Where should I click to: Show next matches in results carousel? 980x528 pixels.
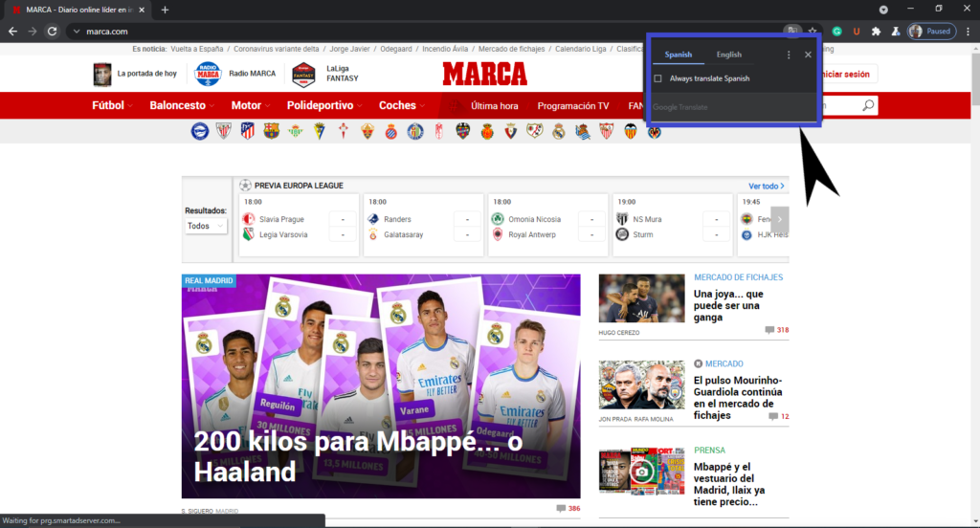[779, 219]
